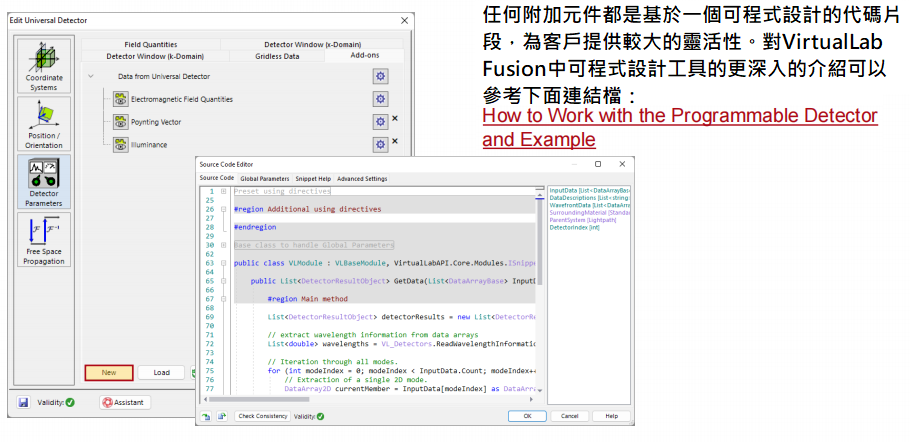Open Help in Source Code Editor

pos(612,416)
